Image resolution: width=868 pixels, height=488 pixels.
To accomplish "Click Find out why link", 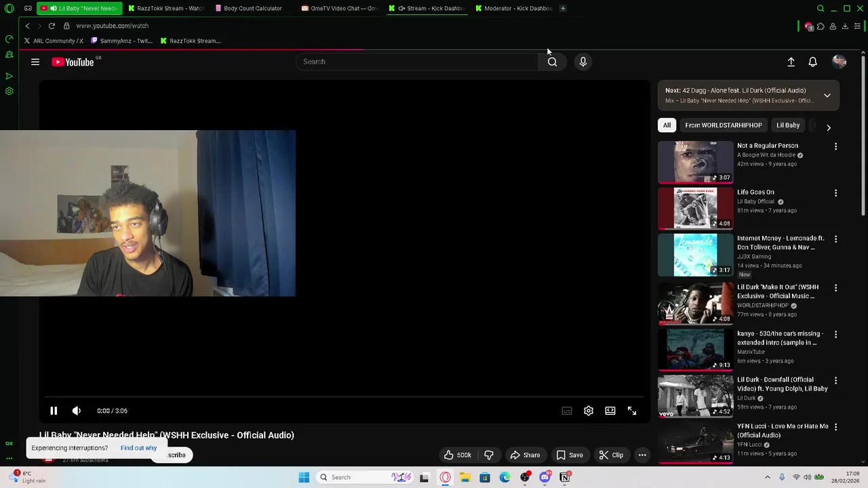I will (x=138, y=448).
